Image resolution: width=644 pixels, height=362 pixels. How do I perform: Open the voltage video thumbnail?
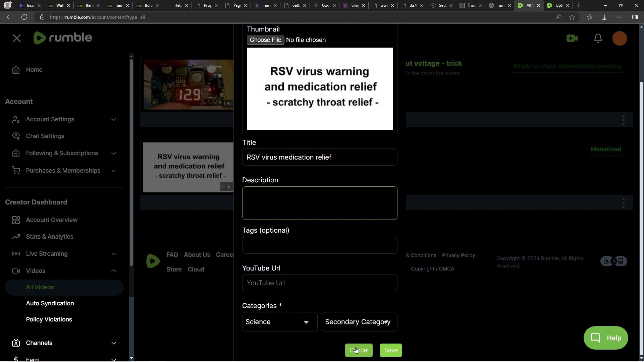tap(189, 84)
